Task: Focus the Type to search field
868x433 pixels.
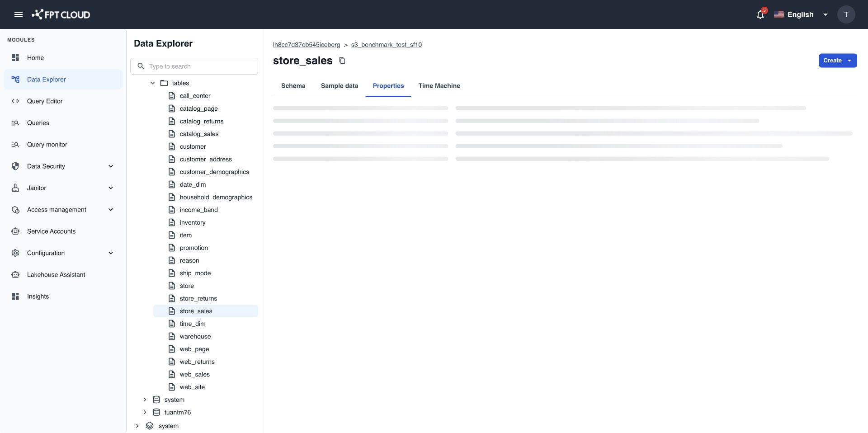Action: click(194, 66)
